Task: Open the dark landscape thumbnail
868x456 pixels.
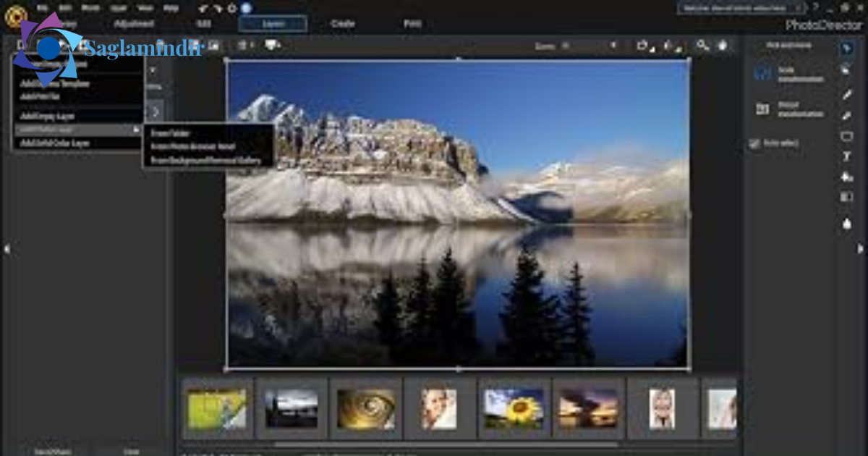Action: click(292, 409)
